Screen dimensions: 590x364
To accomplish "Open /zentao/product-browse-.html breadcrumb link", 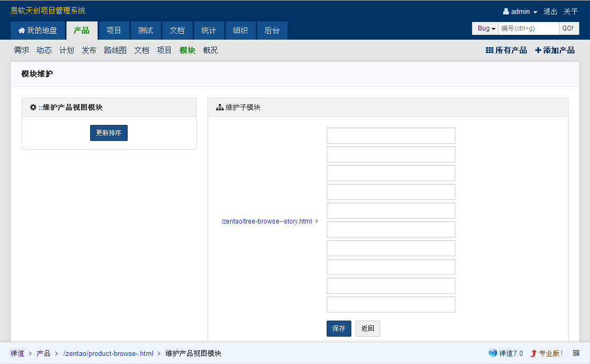I will pyautogui.click(x=108, y=353).
